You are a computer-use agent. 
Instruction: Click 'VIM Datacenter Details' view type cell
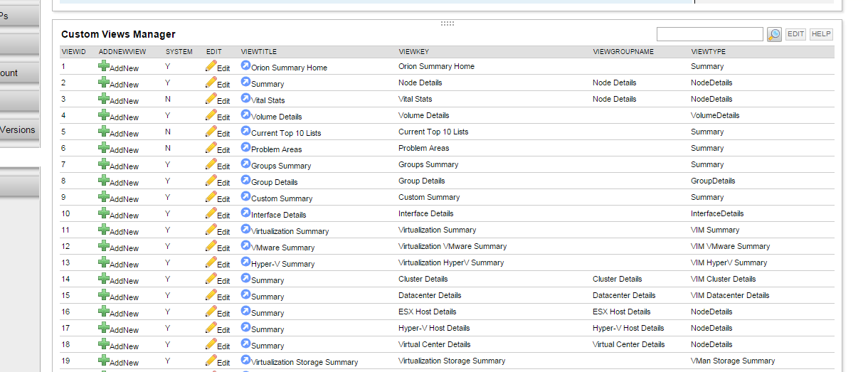click(730, 295)
